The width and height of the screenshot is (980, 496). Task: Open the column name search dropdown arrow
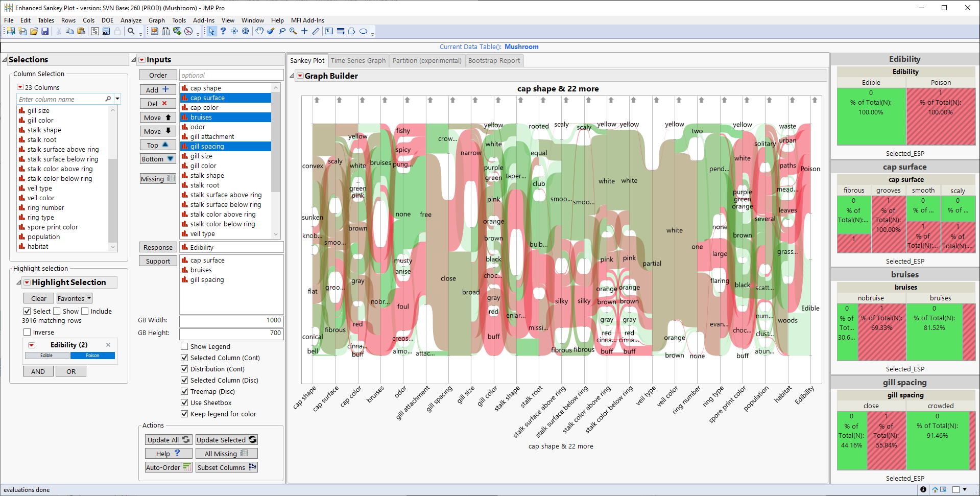pos(117,99)
